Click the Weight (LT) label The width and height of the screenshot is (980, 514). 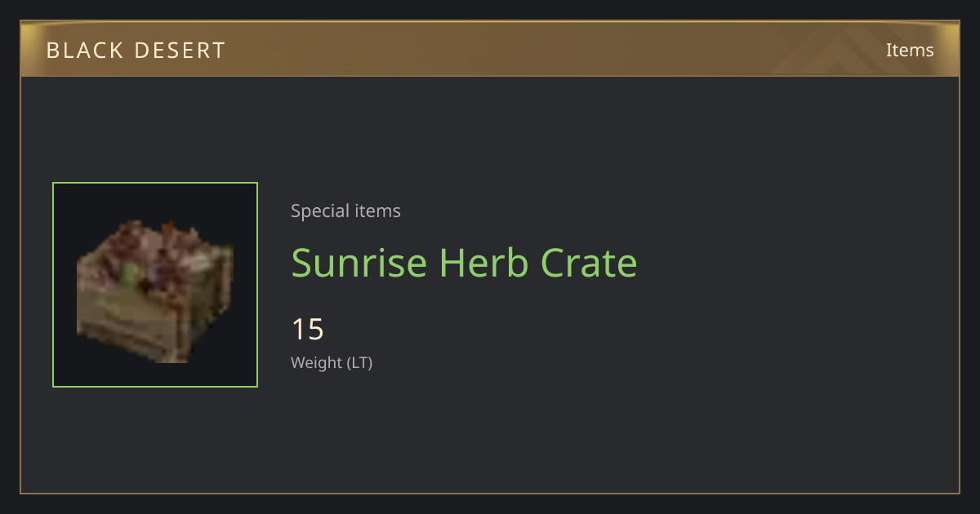coord(332,363)
